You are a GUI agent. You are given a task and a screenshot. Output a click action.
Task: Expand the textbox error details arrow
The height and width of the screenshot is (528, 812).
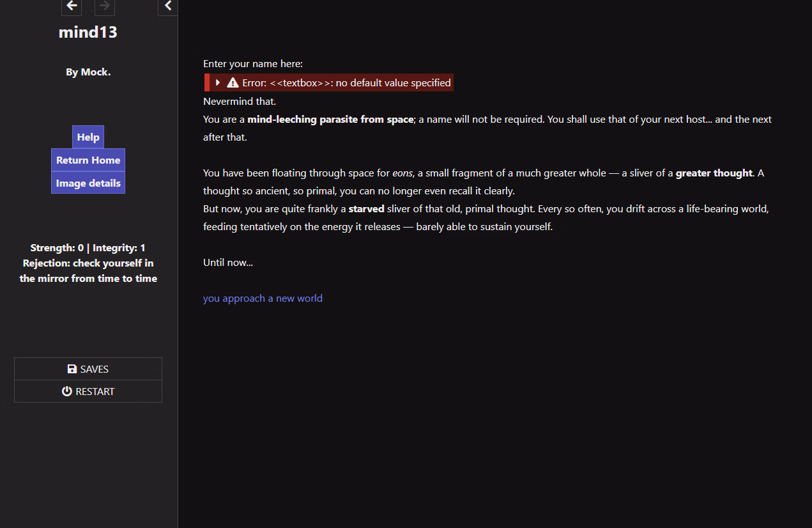click(x=218, y=82)
